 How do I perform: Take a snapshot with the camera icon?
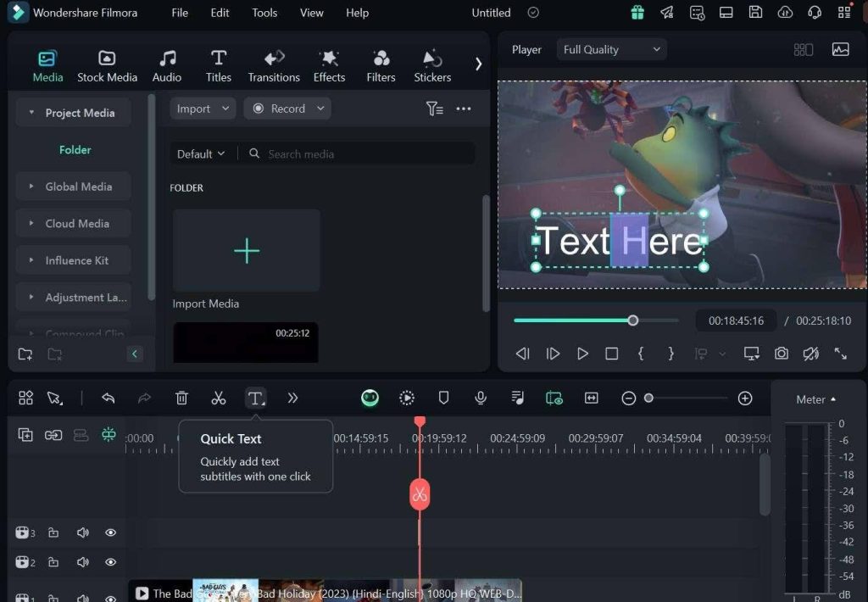pyautogui.click(x=782, y=354)
